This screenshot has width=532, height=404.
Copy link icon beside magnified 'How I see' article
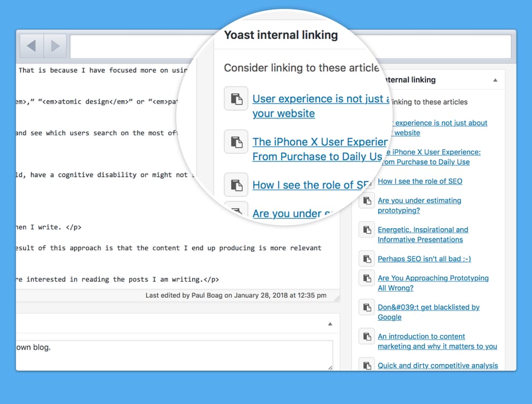click(236, 185)
